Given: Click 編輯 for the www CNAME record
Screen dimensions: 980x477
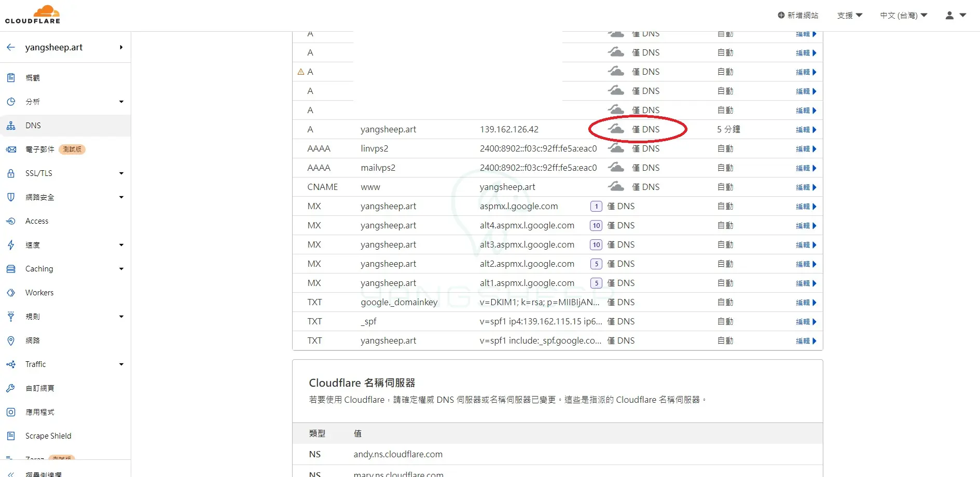Looking at the screenshot, I should pos(806,187).
